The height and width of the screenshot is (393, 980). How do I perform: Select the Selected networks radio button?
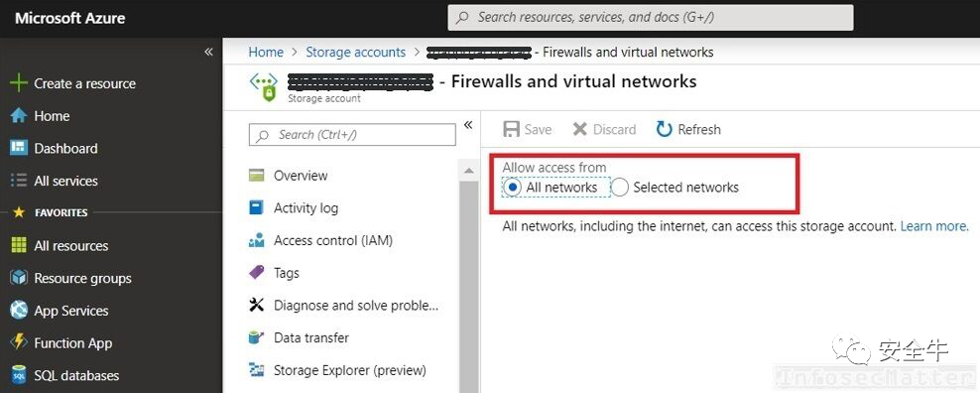[619, 188]
